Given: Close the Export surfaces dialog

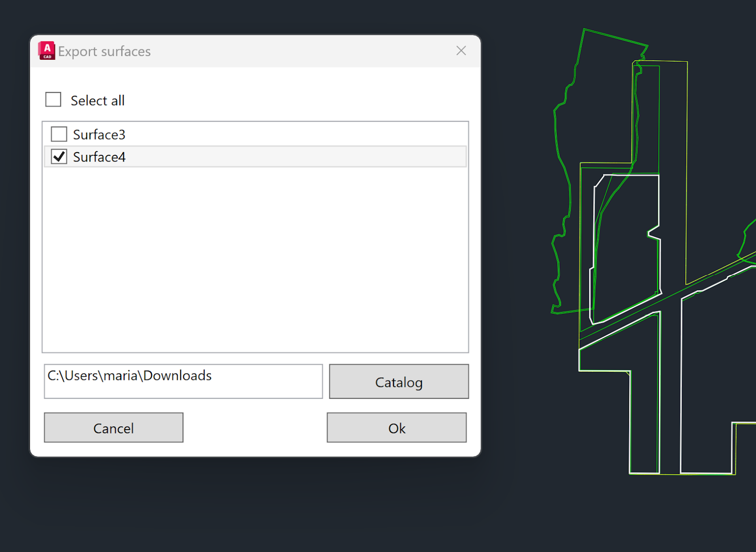Looking at the screenshot, I should click(461, 51).
